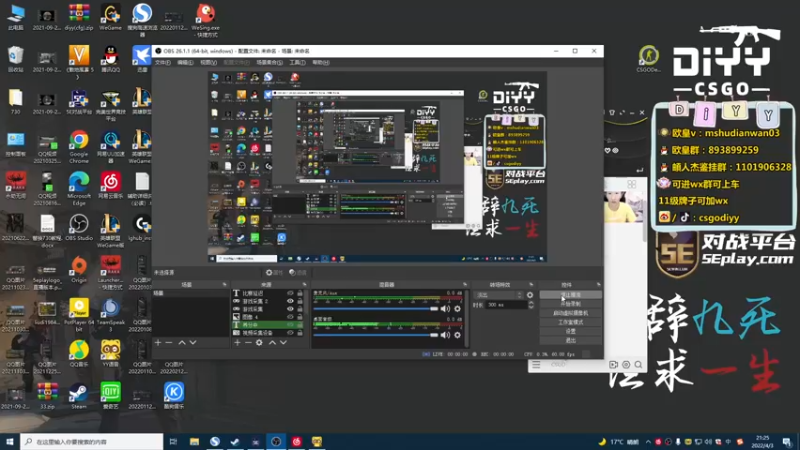
Task: Pop out the Controls dock icon
Action: point(598,285)
